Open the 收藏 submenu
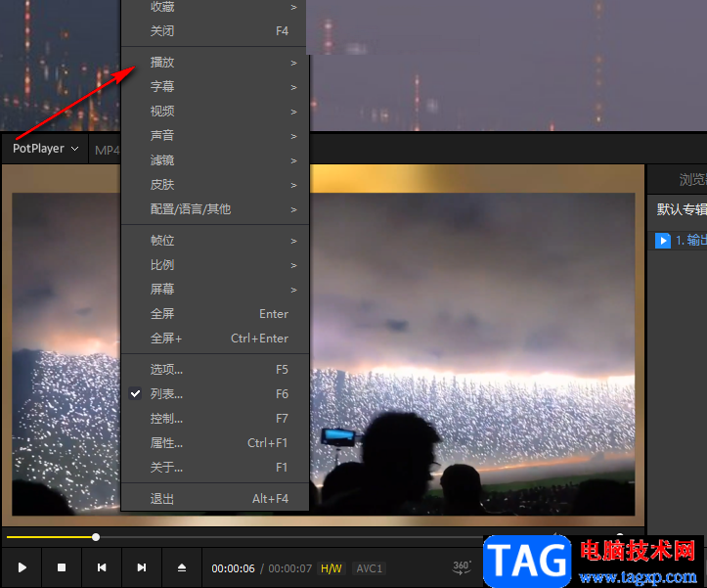The image size is (707, 588). tap(215, 7)
